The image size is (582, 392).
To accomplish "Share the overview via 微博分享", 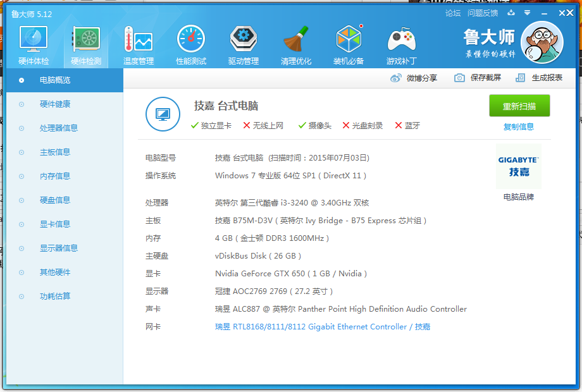I will coord(414,78).
